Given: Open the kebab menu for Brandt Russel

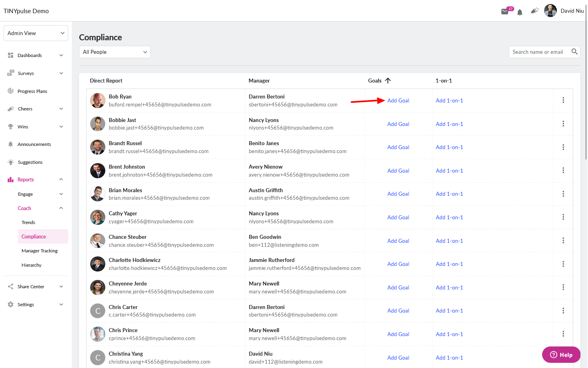Looking at the screenshot, I should point(563,147).
